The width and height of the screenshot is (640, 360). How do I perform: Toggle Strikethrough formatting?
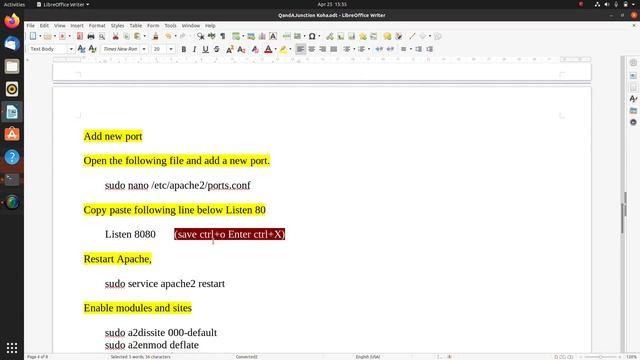216,49
